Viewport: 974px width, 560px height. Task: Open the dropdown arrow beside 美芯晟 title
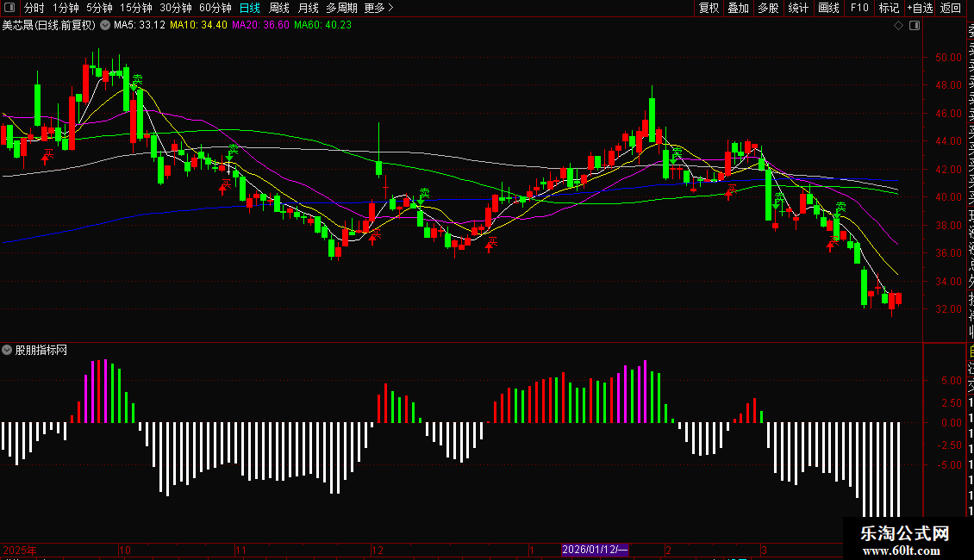(x=105, y=26)
